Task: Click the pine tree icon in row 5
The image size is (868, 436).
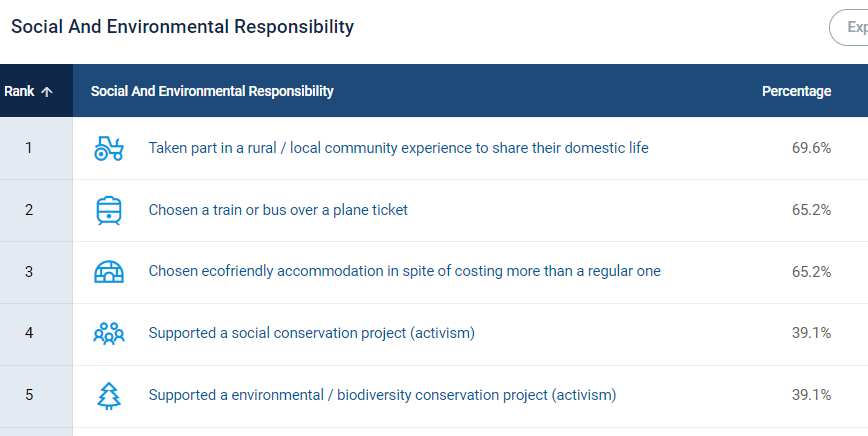Action: point(108,396)
